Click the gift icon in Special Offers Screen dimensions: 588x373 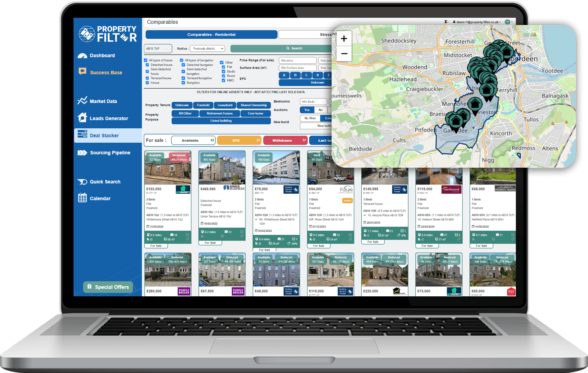[x=89, y=286]
